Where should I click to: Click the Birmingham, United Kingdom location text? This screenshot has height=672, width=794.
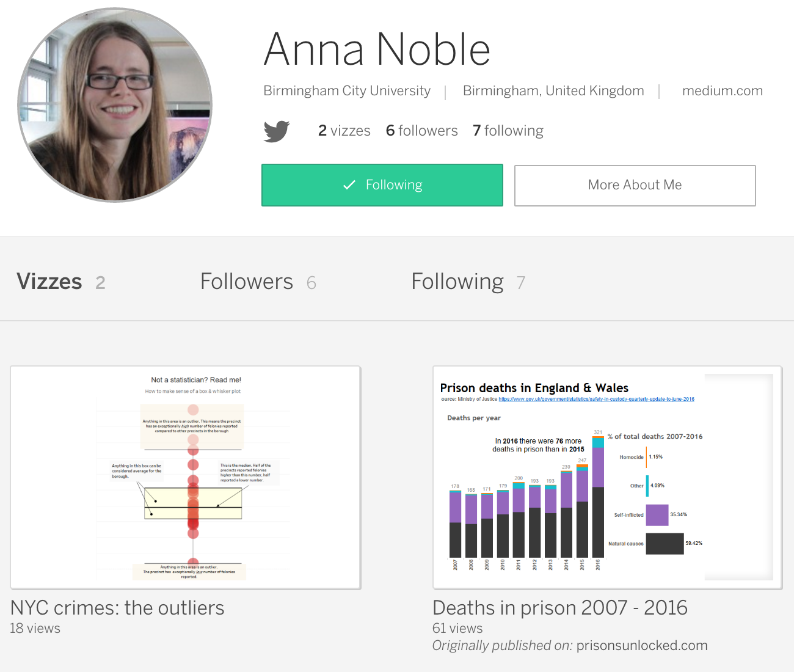pyautogui.click(x=553, y=91)
